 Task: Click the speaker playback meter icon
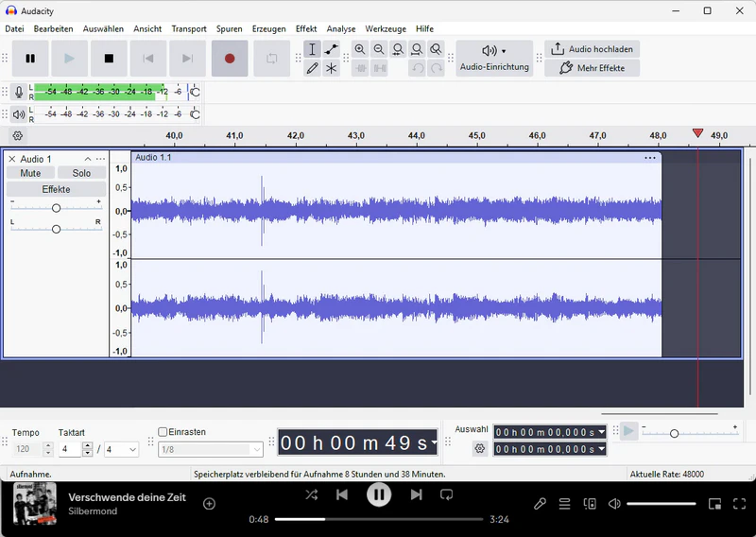pyautogui.click(x=19, y=114)
